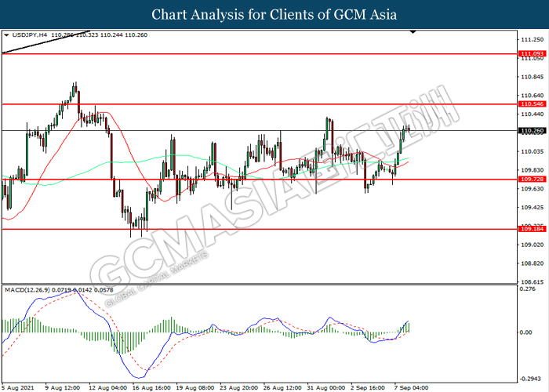This screenshot has height=392, width=549.
Task: Click the 108.820 price axis value
Action: click(x=533, y=263)
